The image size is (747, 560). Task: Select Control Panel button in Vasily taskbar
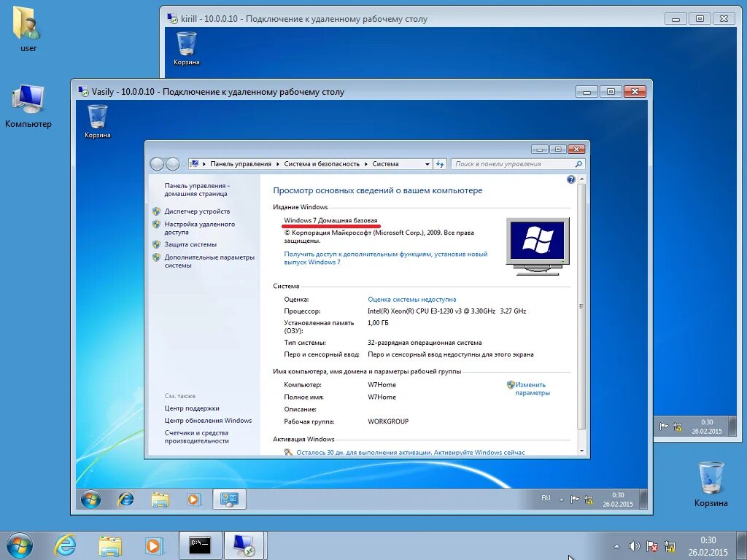point(229,499)
